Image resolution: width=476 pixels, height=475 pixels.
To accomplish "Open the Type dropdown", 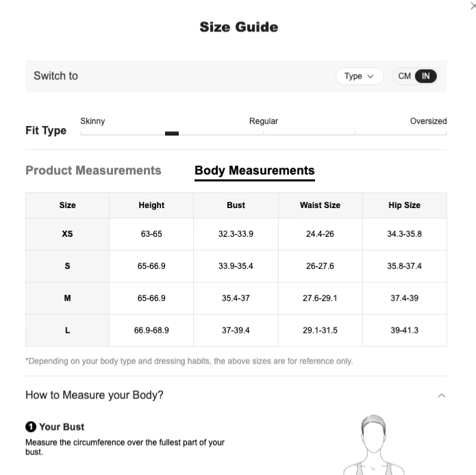I will 360,76.
